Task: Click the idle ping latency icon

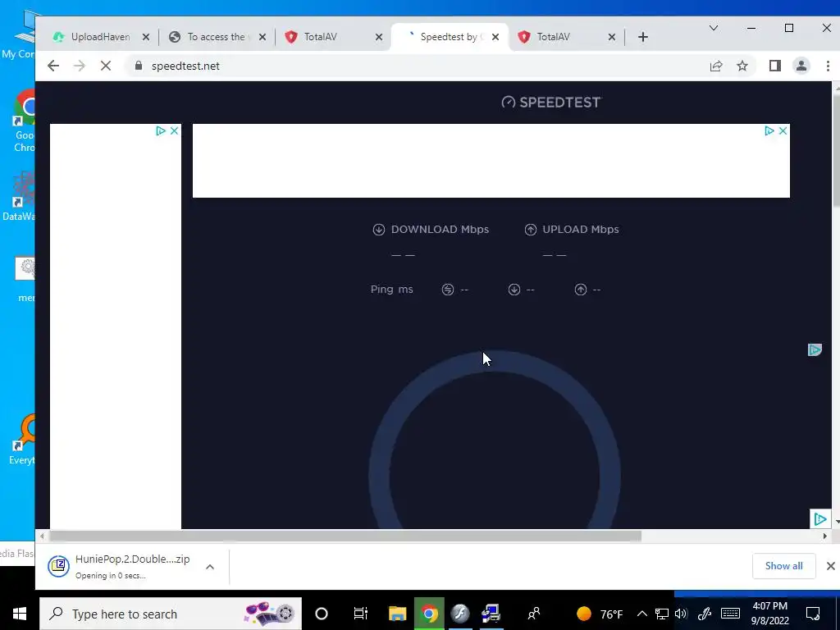Action: tap(448, 290)
